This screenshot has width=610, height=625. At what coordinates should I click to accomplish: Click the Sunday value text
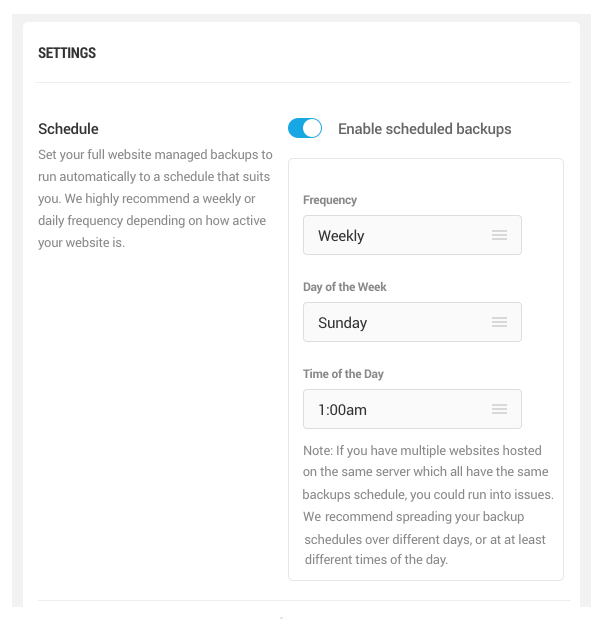click(342, 323)
